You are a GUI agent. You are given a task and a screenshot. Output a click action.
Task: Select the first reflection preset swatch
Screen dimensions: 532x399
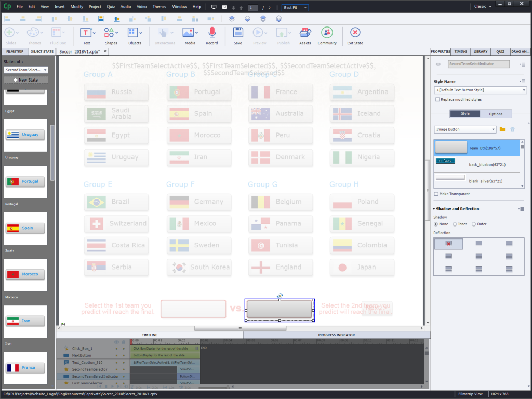coord(448,243)
